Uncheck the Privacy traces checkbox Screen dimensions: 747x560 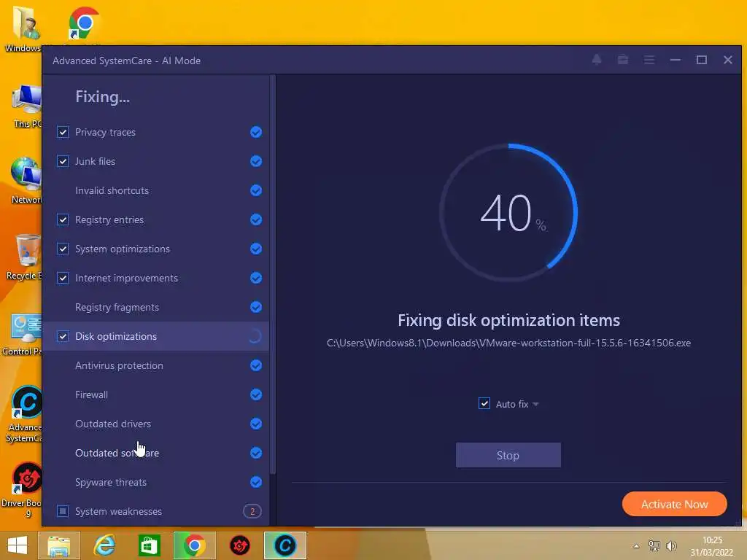(63, 132)
